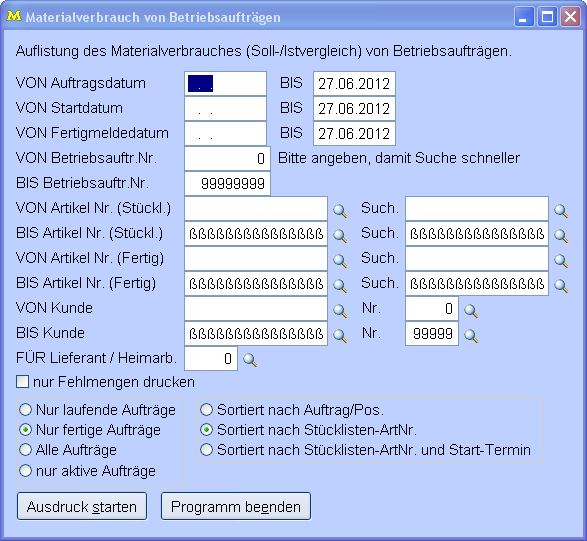Click Such. field of VON Artikel (Stückl.) row
The height and width of the screenshot is (541, 587).
tap(477, 209)
